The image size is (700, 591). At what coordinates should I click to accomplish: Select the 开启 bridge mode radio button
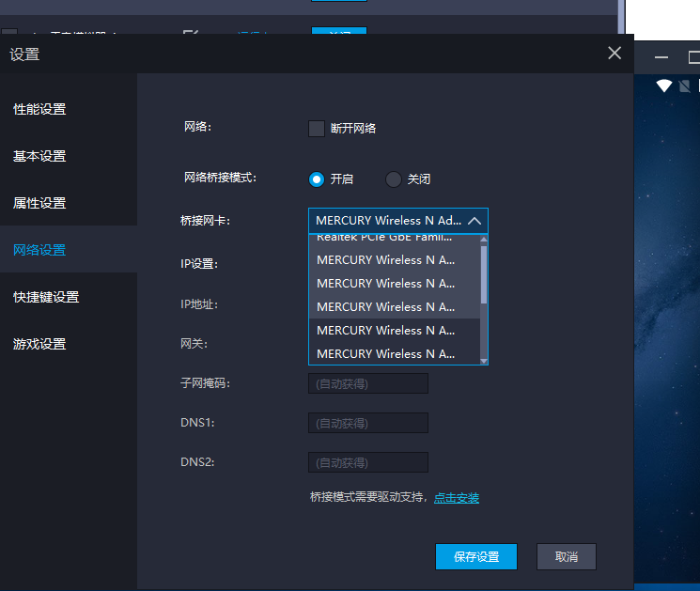coord(317,179)
